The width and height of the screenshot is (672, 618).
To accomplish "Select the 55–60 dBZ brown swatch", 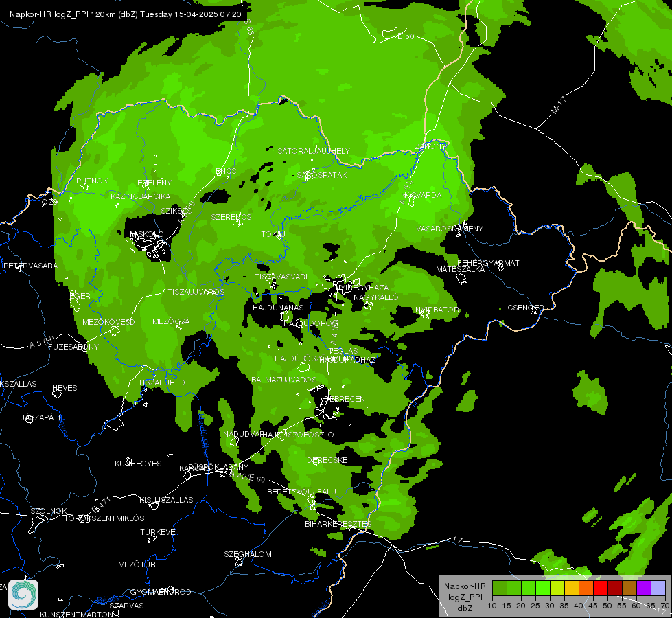I will (x=629, y=588).
